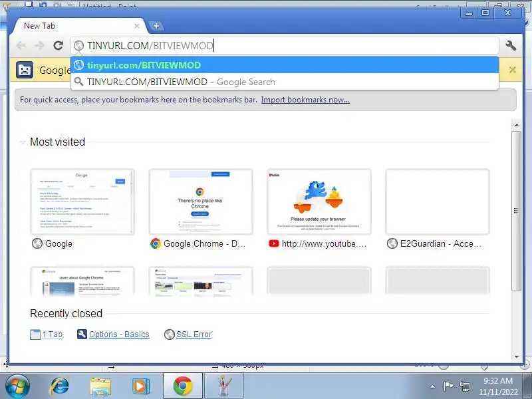Choose the tinyurl.com/BITVIEWMOD suggestion
This screenshot has width=532, height=399.
(285, 65)
